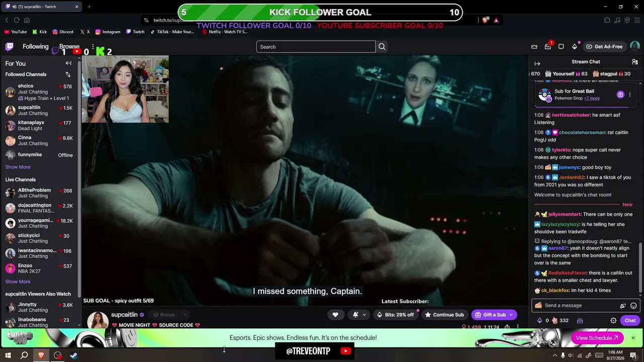The width and height of the screenshot is (644, 362).
Task: Open the Kick bookmark
Action: 40,32
